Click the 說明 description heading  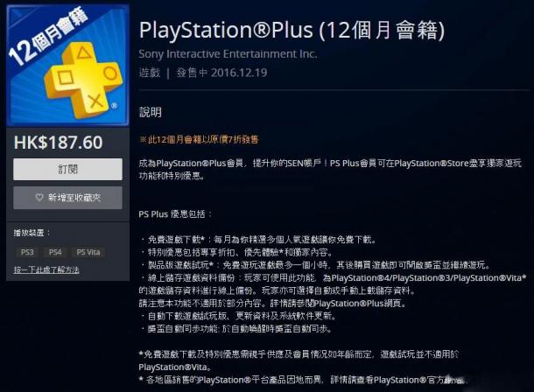click(x=151, y=112)
